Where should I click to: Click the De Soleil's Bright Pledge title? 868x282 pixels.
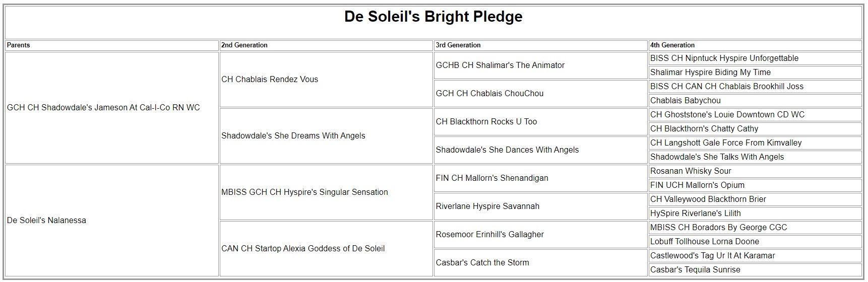433,17
